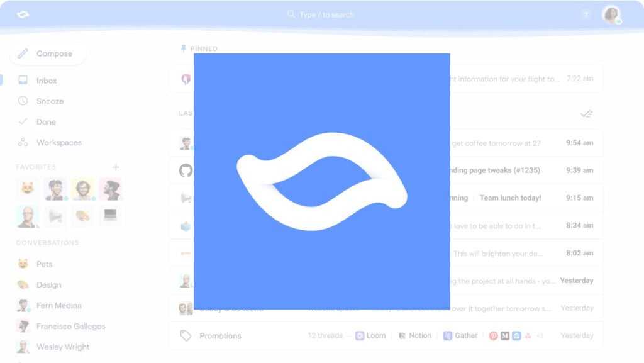This screenshot has height=363, width=644.
Task: Open Loom in the Promotions bundle
Action: pos(370,336)
